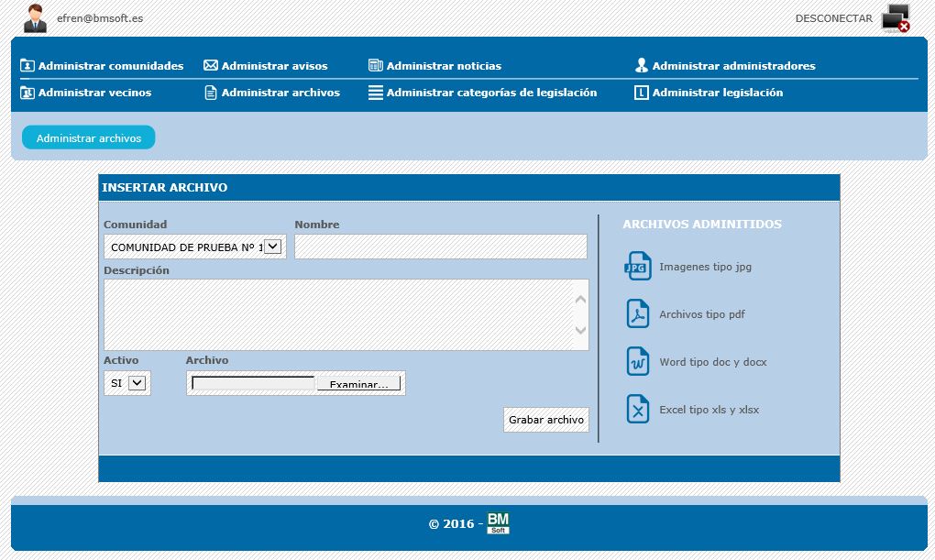Open the Comunidad dropdown list
Viewport: 935px width, 560px height.
(x=272, y=247)
